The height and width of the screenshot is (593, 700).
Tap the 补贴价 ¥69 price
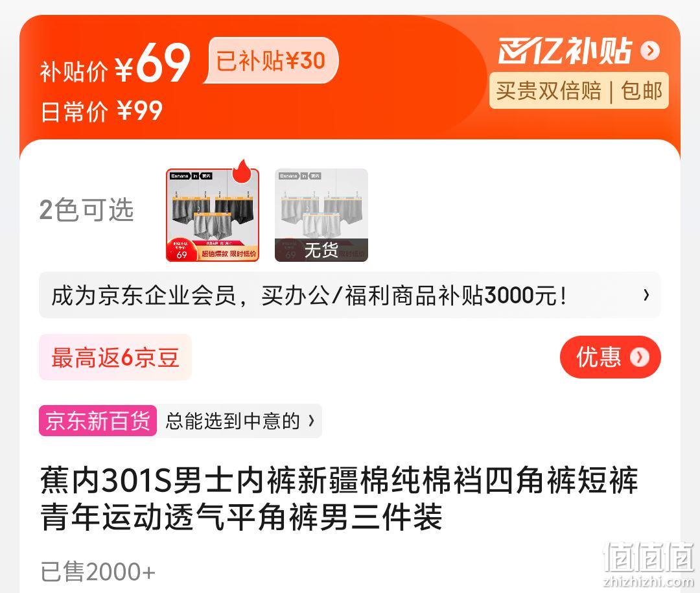tap(115, 64)
